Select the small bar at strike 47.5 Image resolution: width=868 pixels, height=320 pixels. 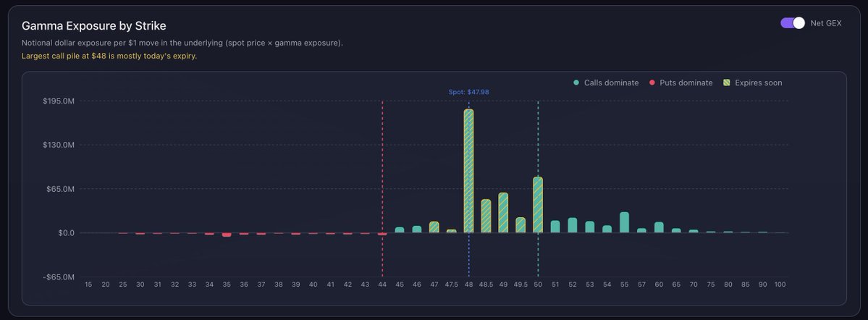coord(452,231)
